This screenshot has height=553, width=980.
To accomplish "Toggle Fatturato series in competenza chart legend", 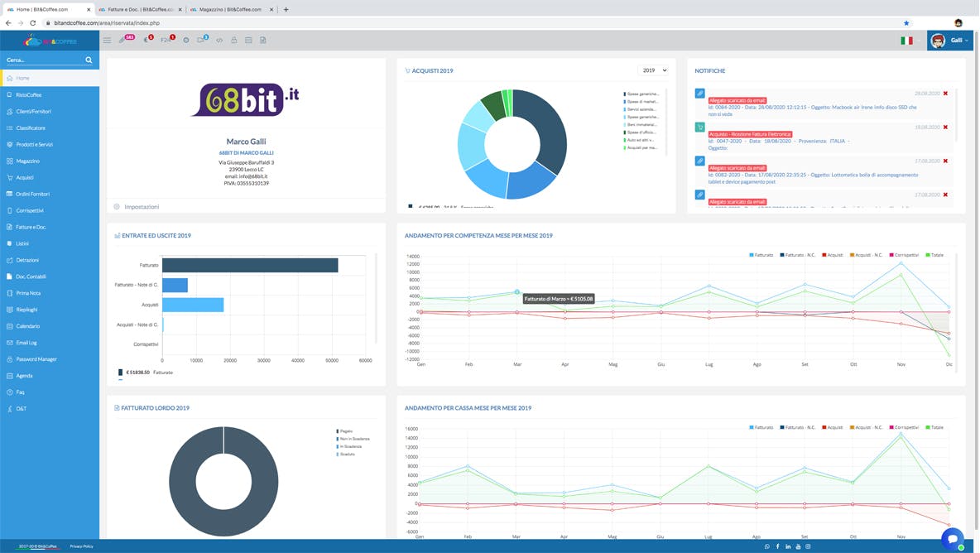I will [761, 255].
